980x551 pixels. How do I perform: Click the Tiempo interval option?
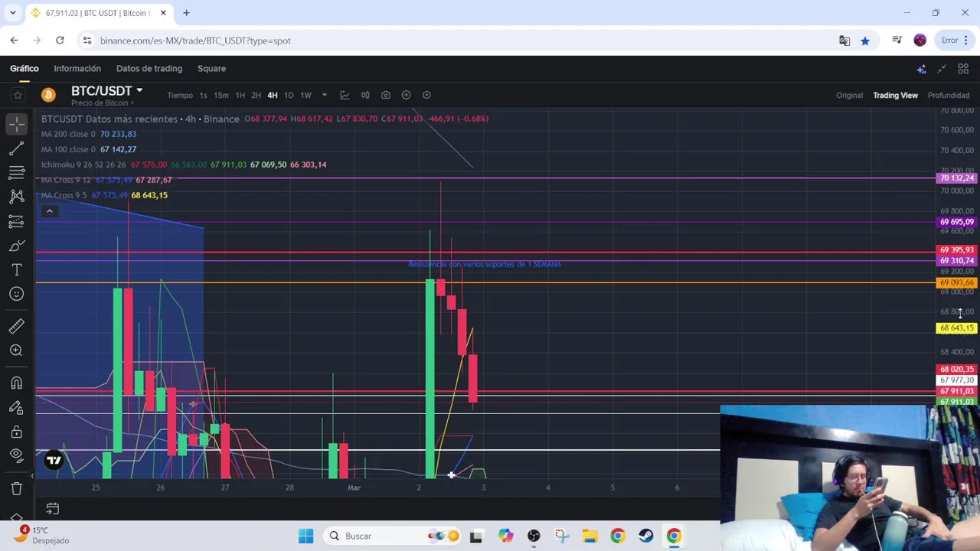click(180, 96)
